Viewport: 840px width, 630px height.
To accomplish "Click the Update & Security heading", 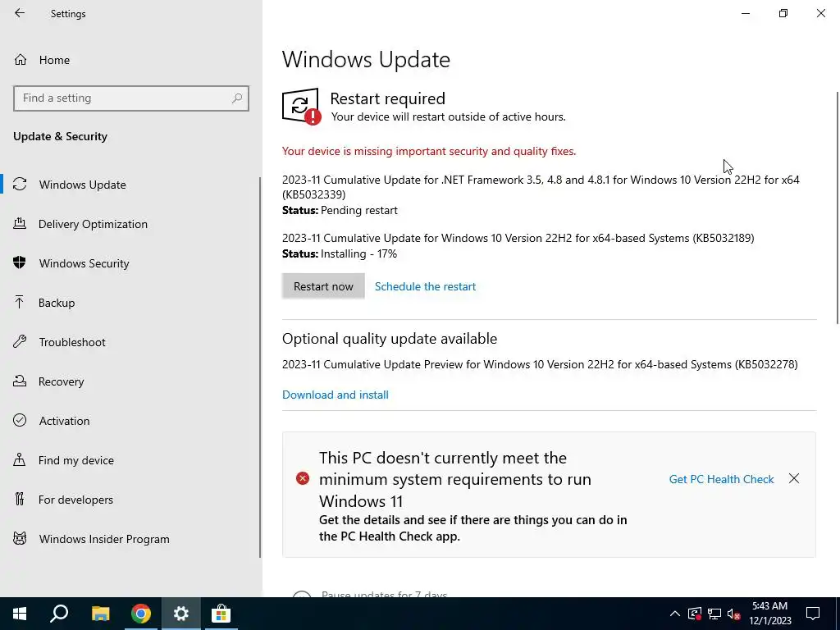I will point(60,137).
